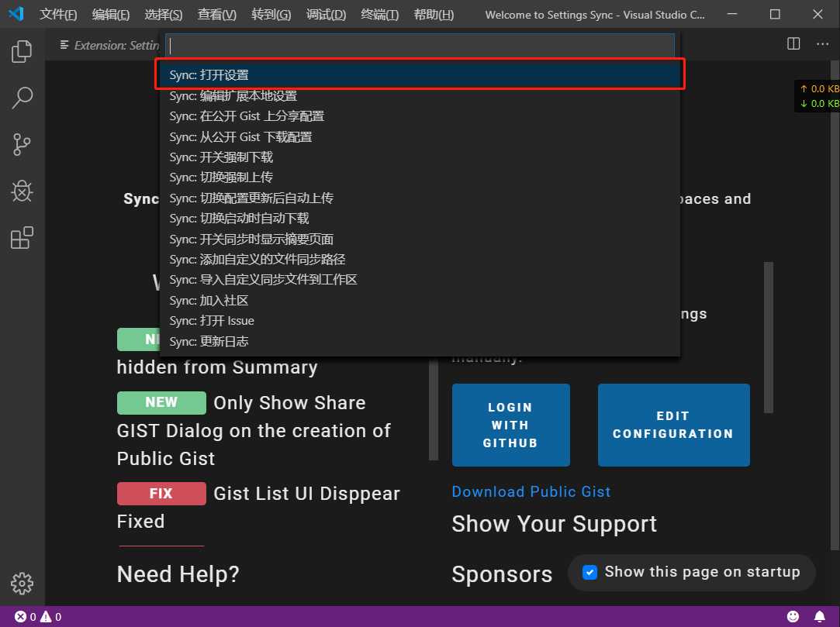
Task: Open the Explorer view in the activity bar
Action: [22, 51]
